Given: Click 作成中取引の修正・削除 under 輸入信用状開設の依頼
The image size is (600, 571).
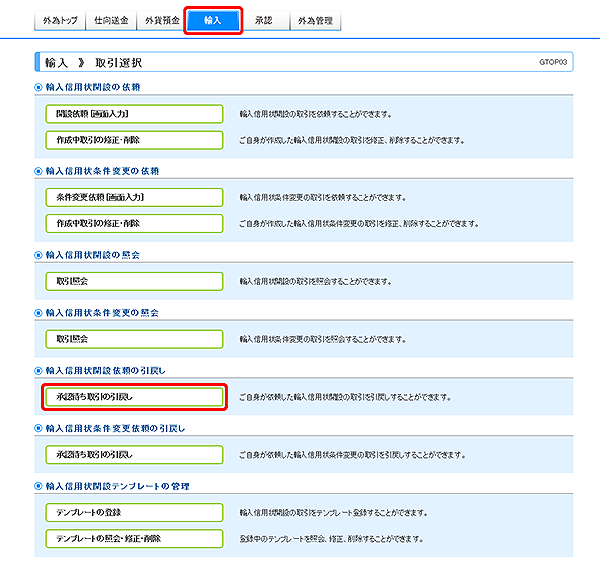Looking at the screenshot, I should [x=133, y=139].
